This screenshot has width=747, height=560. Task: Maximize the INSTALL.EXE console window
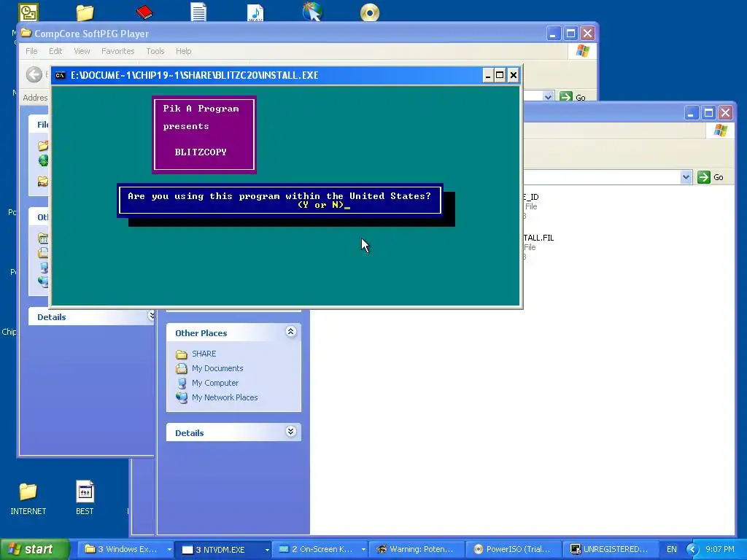pos(500,75)
